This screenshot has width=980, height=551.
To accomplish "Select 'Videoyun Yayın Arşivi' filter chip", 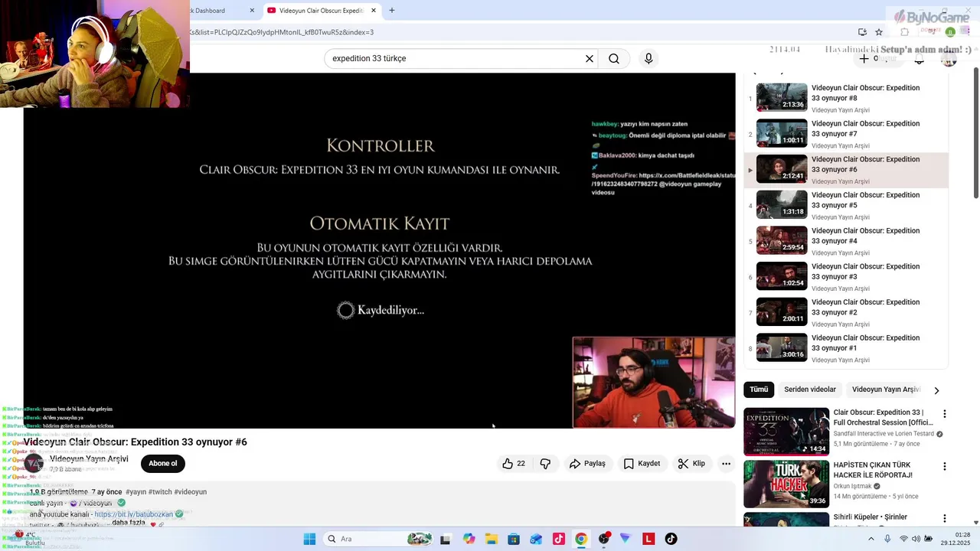I will point(885,390).
